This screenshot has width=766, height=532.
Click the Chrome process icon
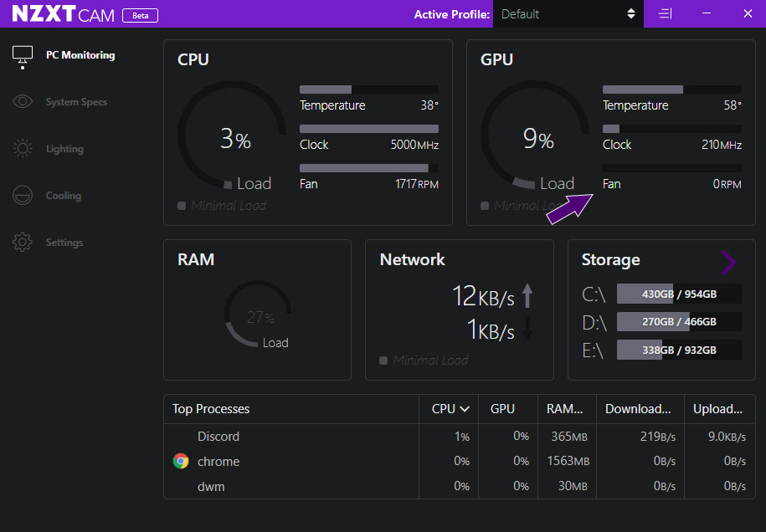(x=181, y=461)
